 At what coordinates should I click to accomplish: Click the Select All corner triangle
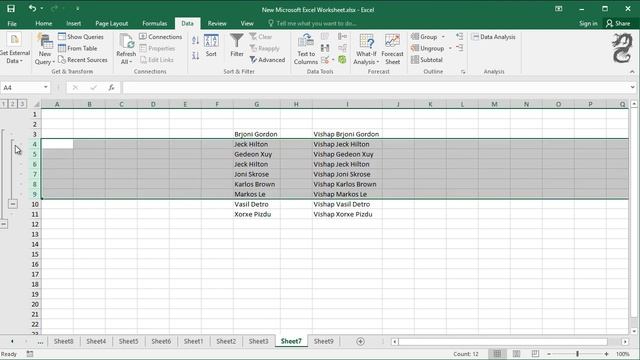pos(36,104)
